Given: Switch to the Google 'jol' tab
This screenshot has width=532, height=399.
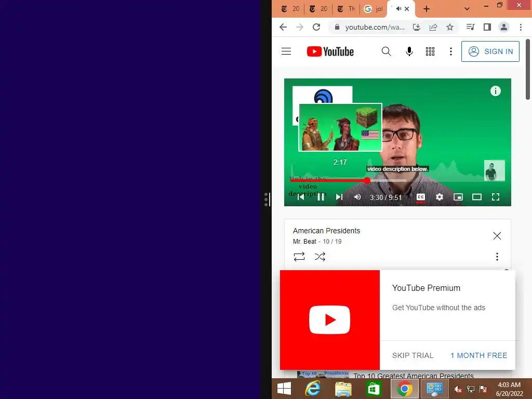Looking at the screenshot, I should [373, 9].
